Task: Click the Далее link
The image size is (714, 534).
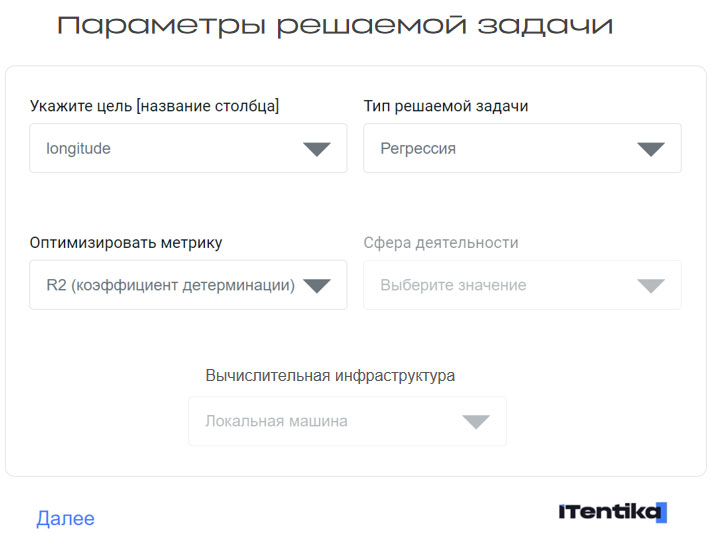Action: 65,518
